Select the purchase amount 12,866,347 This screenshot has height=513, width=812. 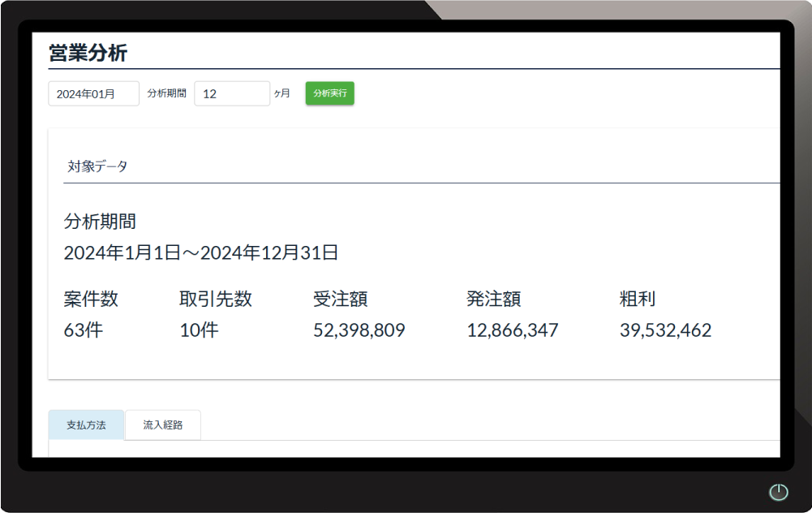513,330
